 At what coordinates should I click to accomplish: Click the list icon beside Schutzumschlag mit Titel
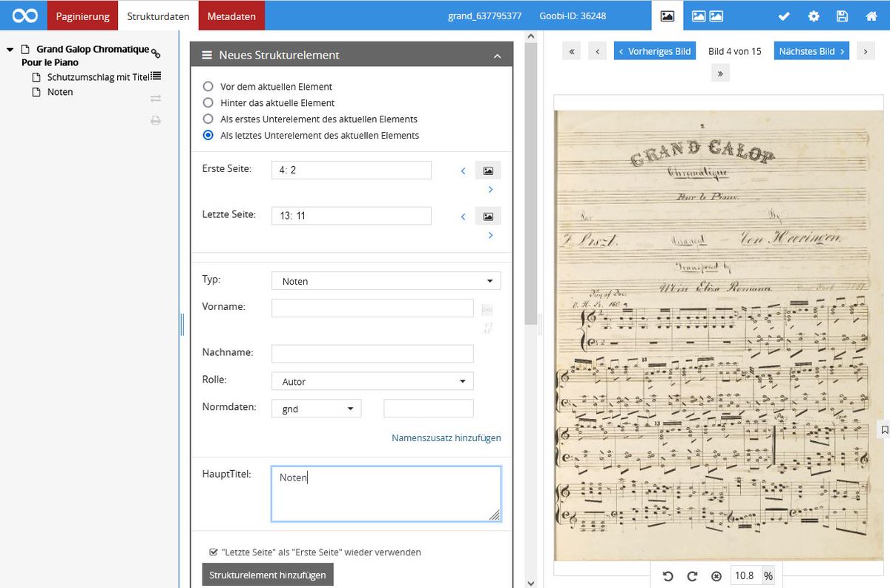pyautogui.click(x=156, y=76)
